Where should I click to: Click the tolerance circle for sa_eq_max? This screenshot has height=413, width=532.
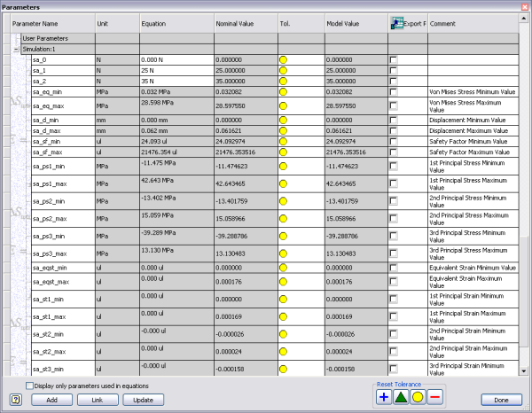click(284, 105)
